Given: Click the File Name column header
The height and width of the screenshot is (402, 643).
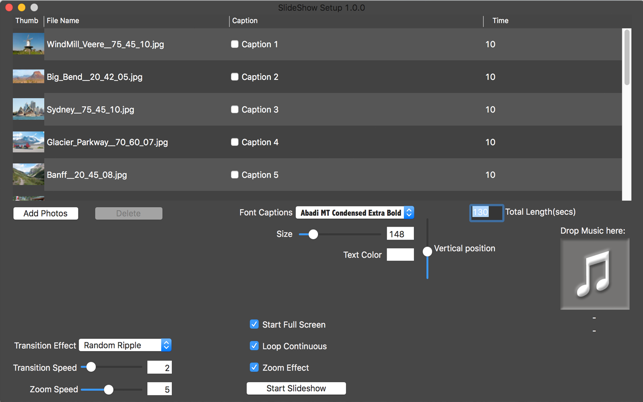Looking at the screenshot, I should point(63,21).
